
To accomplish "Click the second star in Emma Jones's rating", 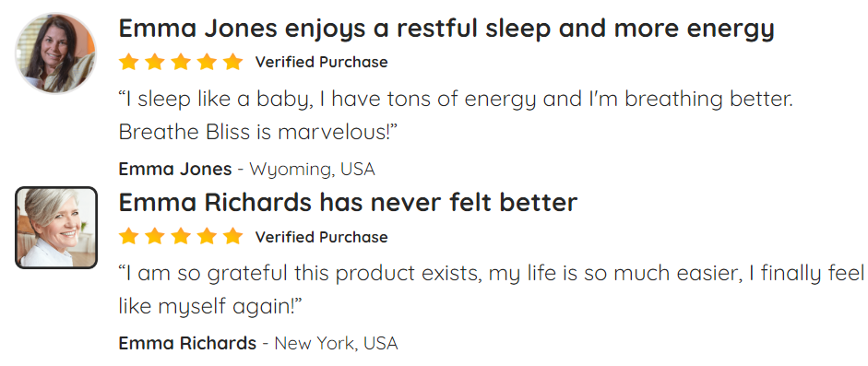I will [154, 62].
